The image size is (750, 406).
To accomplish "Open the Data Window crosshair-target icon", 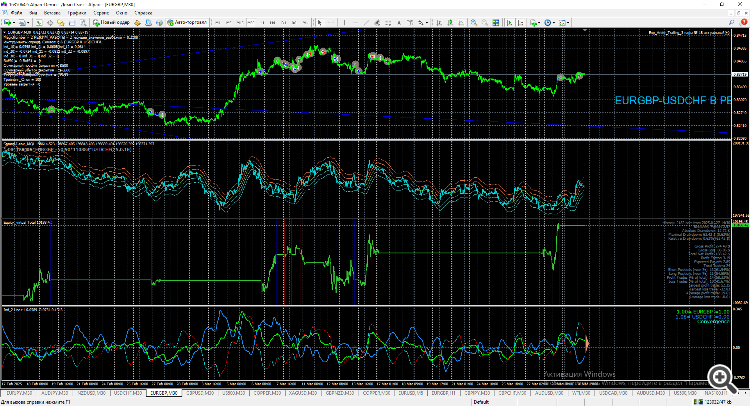I will (50, 22).
